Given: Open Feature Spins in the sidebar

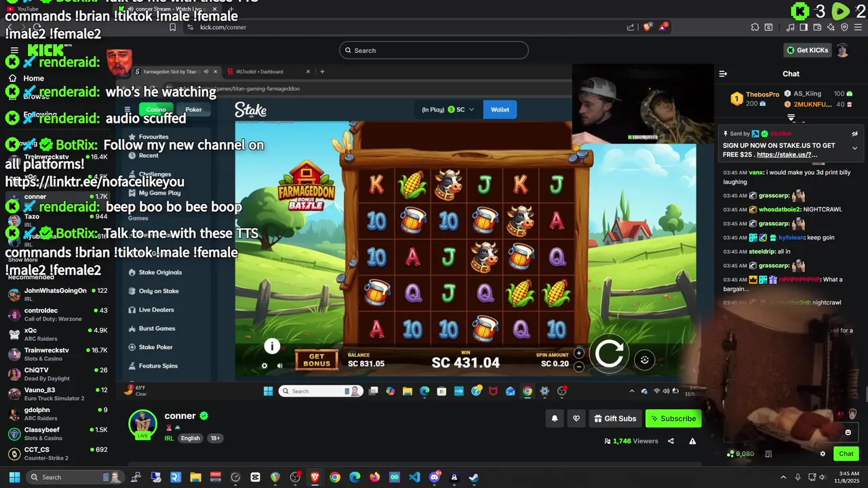Looking at the screenshot, I should pyautogui.click(x=158, y=366).
